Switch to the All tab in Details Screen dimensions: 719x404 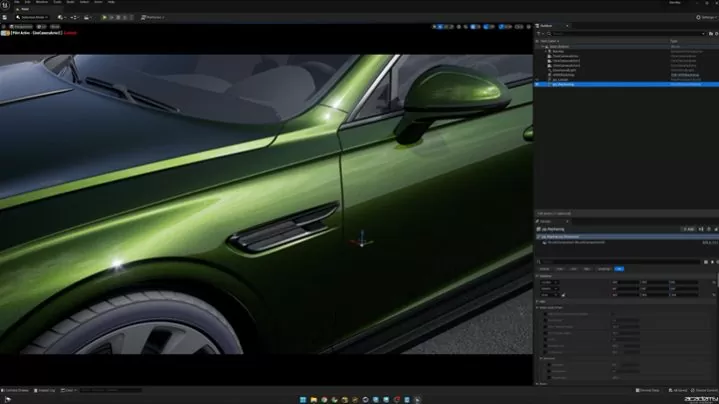click(619, 269)
